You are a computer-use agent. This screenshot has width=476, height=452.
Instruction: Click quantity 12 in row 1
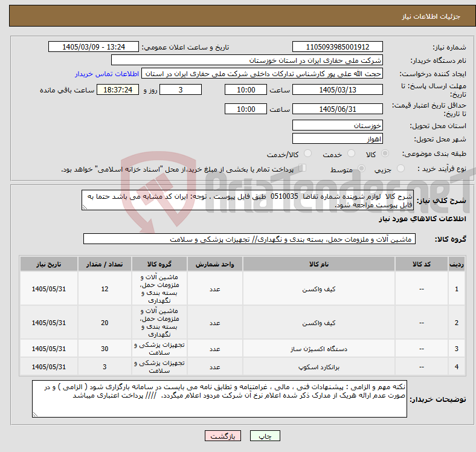[x=105, y=289]
